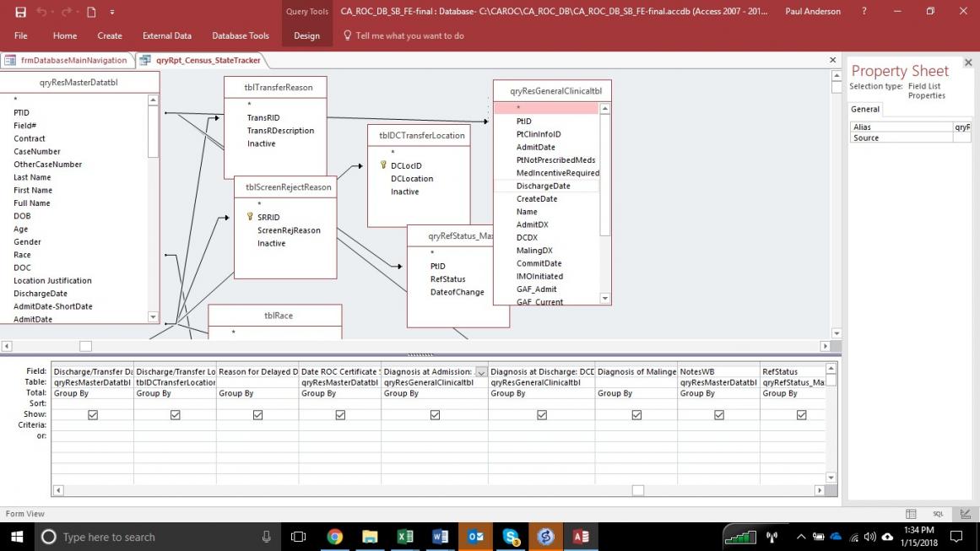The width and height of the screenshot is (980, 551).
Task: Toggle Show checkbox for RefStatus column
Action: coord(801,415)
